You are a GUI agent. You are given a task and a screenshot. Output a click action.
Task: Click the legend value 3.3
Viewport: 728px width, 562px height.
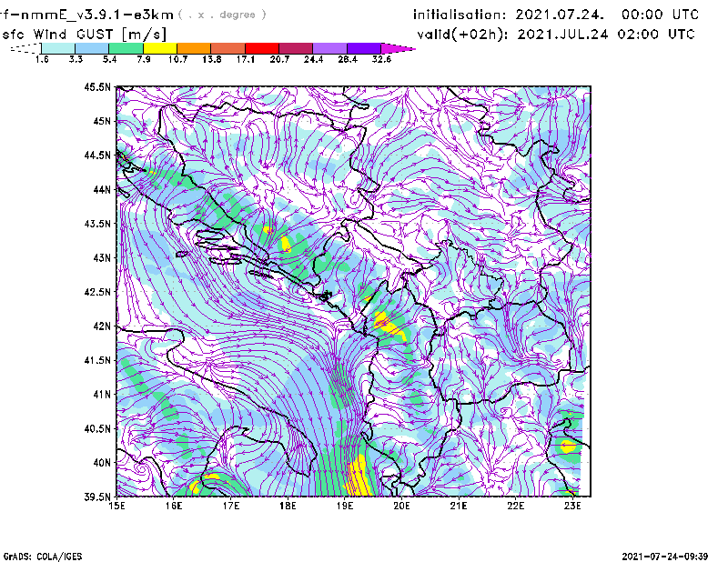pyautogui.click(x=76, y=59)
